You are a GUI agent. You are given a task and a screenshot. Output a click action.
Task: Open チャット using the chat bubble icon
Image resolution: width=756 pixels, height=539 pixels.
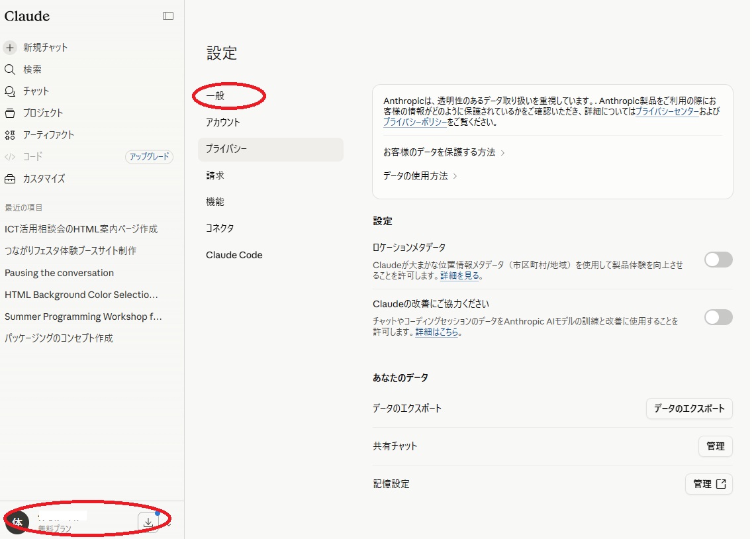10,91
